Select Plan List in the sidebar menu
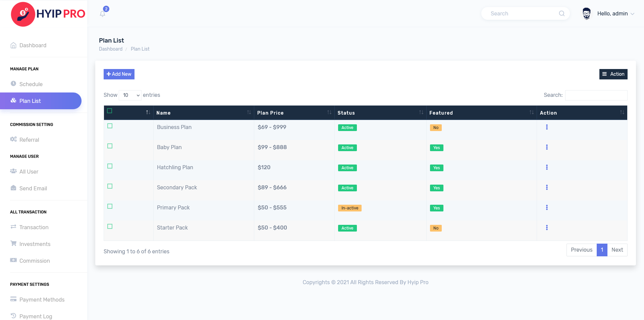 [30, 101]
